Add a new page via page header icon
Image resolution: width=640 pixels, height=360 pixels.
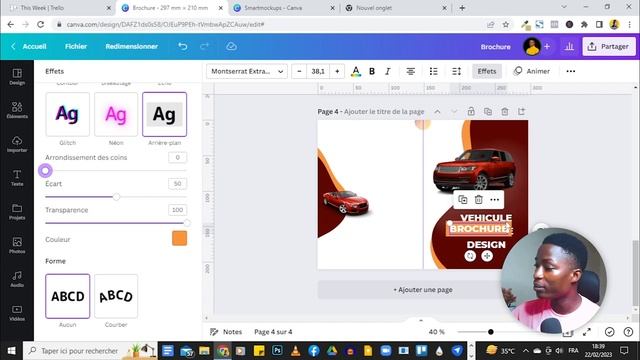point(521,111)
